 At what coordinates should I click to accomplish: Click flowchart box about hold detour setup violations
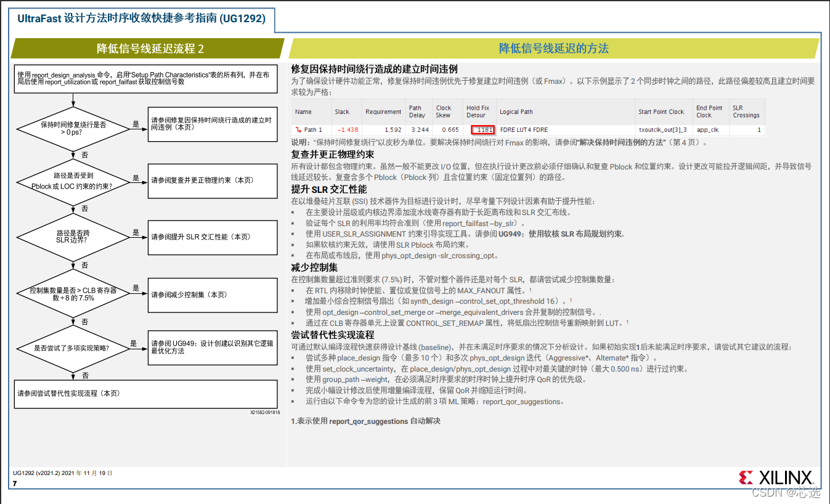point(213,124)
